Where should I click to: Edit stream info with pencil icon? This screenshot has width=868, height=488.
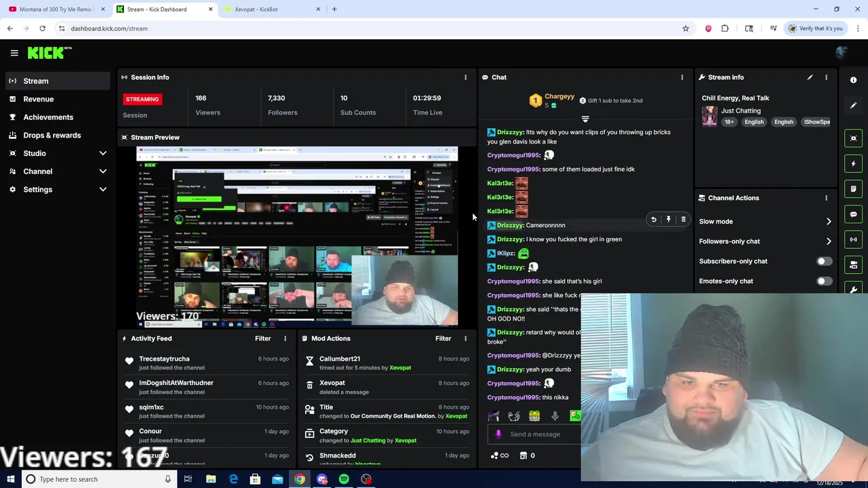pyautogui.click(x=810, y=77)
